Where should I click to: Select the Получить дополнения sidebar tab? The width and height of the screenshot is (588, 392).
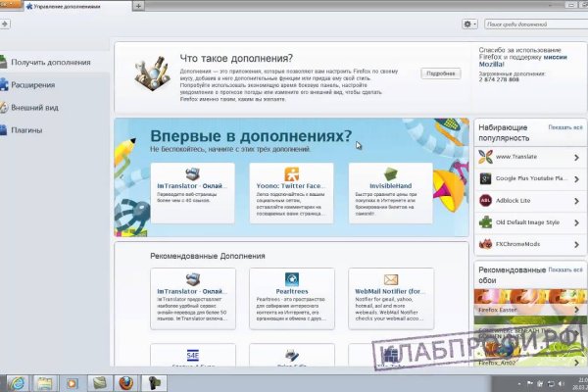click(x=49, y=63)
